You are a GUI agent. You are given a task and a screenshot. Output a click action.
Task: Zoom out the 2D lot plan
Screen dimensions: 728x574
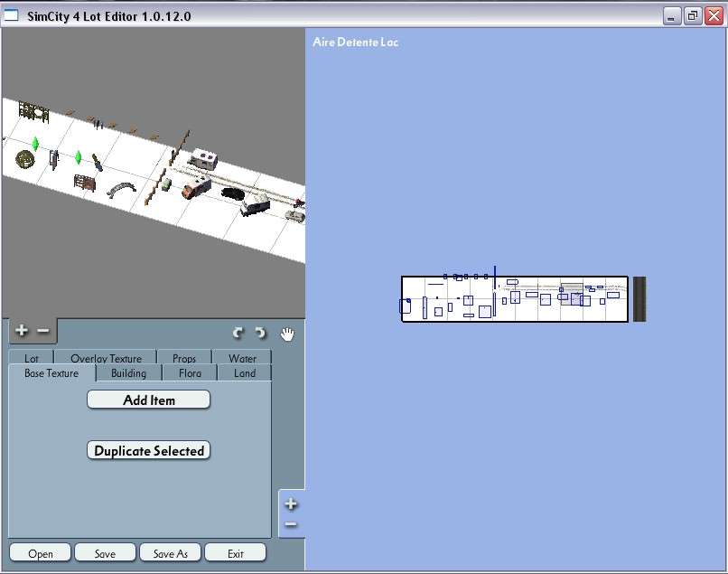pyautogui.click(x=291, y=524)
